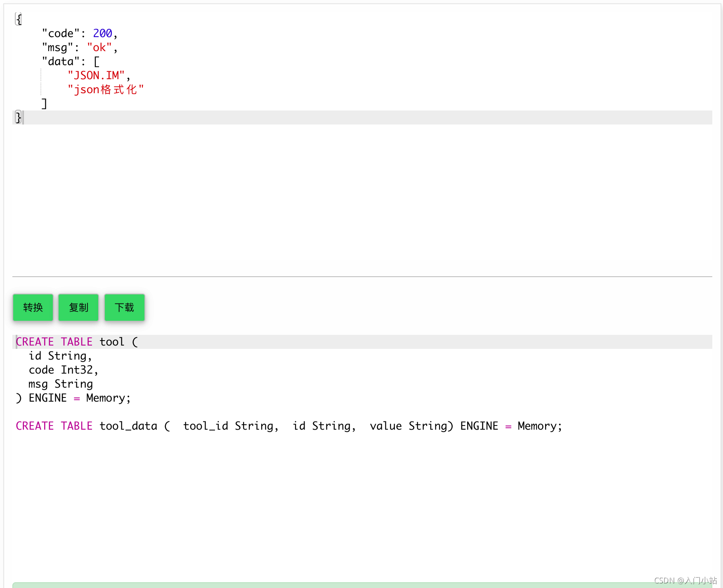Select the "json格式化" array item
The width and height of the screenshot is (723, 588).
coord(106,89)
